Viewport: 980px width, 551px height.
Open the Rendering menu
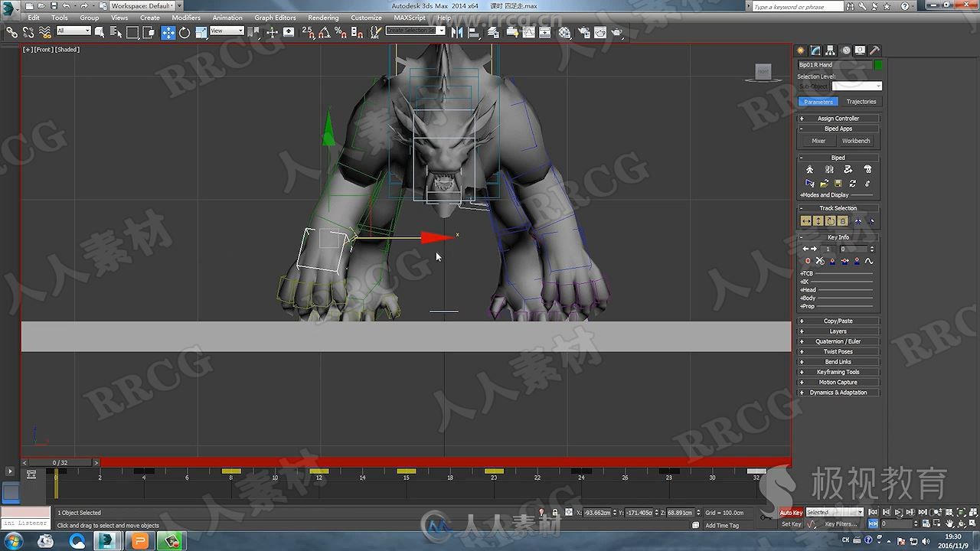click(x=323, y=18)
